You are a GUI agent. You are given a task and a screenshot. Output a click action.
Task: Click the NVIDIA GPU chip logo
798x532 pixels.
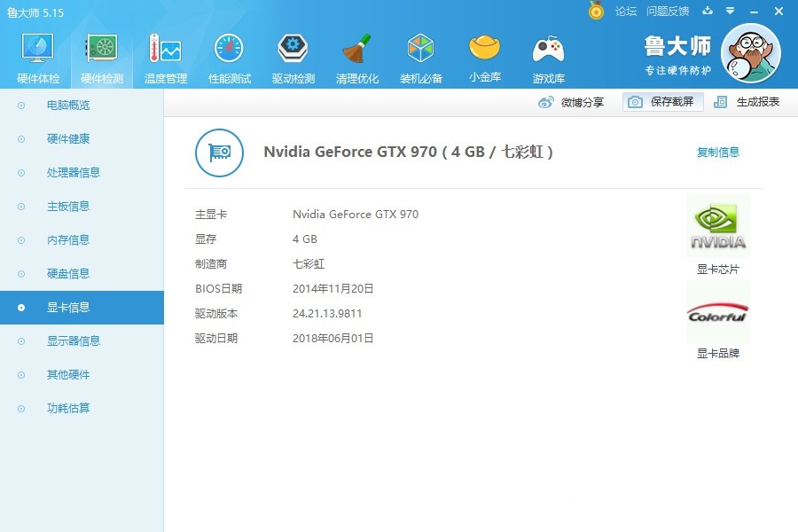(717, 224)
